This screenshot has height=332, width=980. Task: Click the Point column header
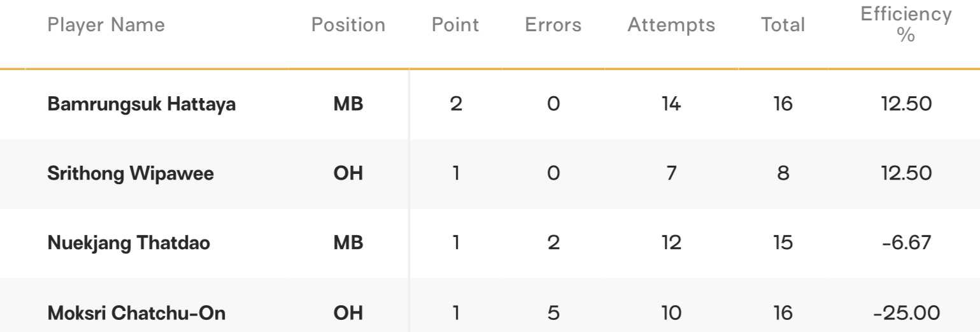point(455,25)
